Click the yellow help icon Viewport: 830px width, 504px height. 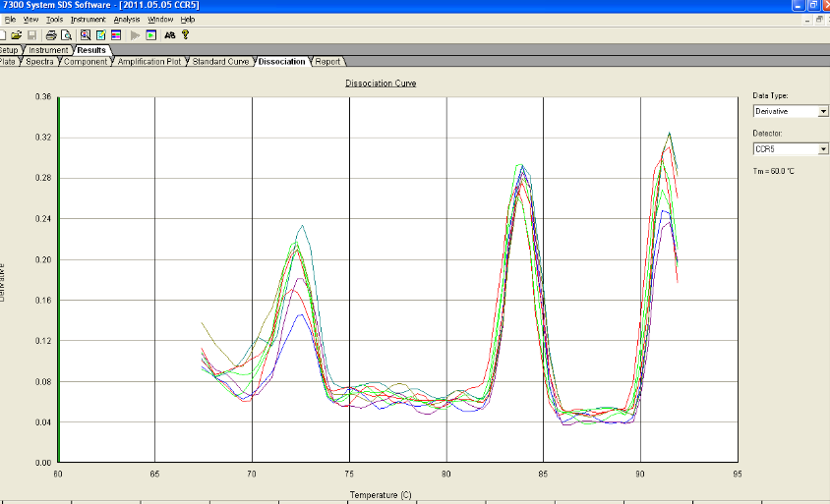pyautogui.click(x=185, y=34)
